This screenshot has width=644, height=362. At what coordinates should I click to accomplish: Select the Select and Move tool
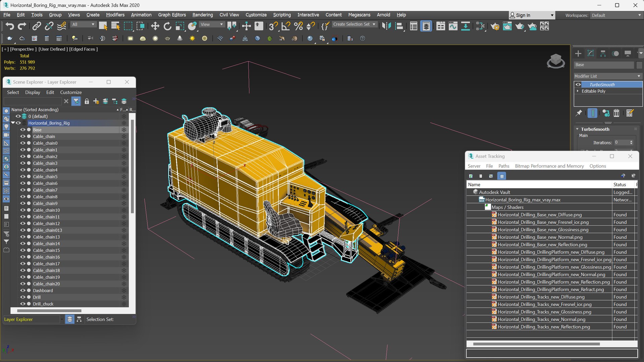pyautogui.click(x=155, y=26)
